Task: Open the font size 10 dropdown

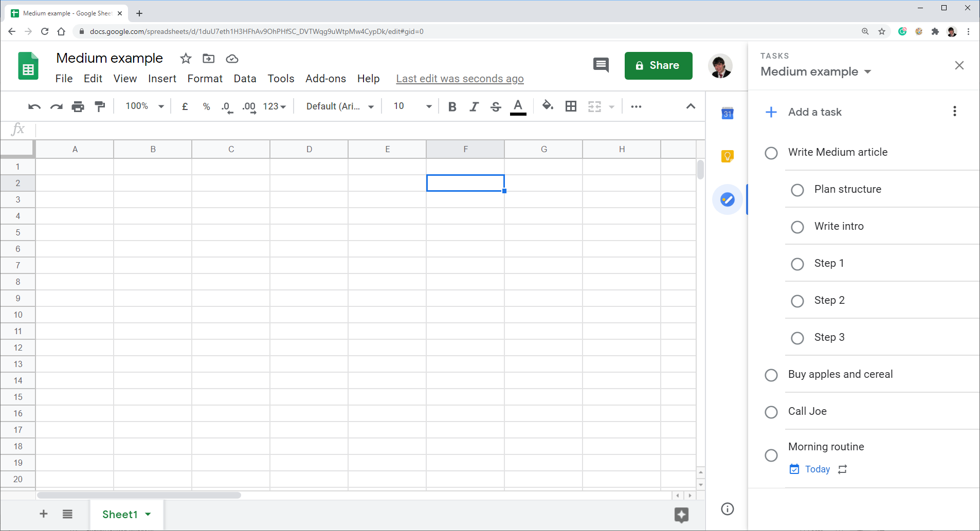Action: (412, 106)
